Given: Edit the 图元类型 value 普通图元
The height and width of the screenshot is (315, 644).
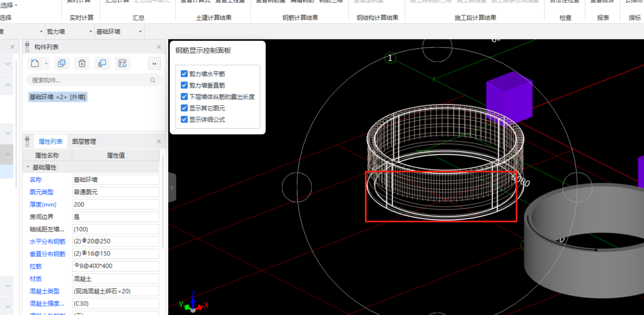Looking at the screenshot, I should 116,192.
